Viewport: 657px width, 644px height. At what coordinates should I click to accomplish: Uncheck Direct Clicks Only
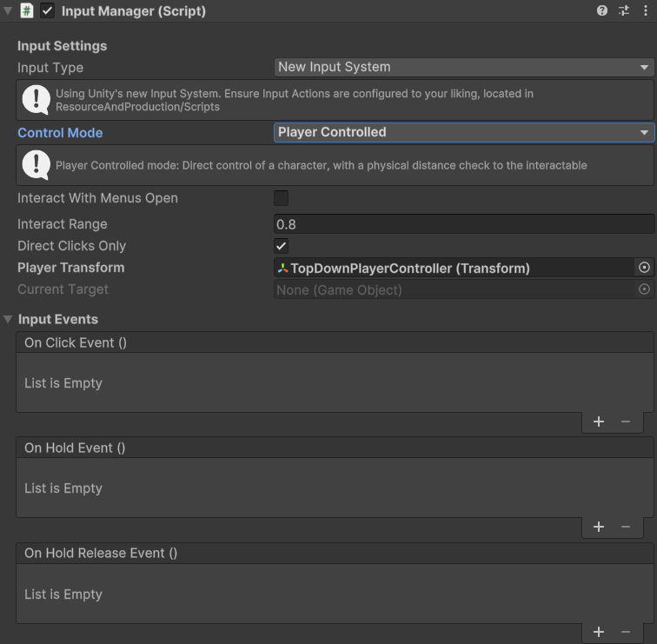[x=282, y=246]
